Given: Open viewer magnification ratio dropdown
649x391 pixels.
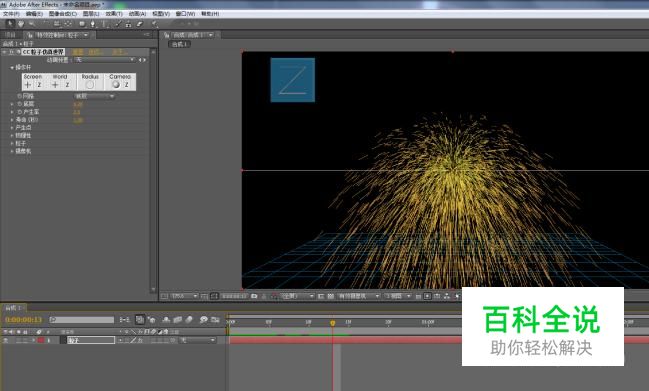Looking at the screenshot, I should [185, 296].
